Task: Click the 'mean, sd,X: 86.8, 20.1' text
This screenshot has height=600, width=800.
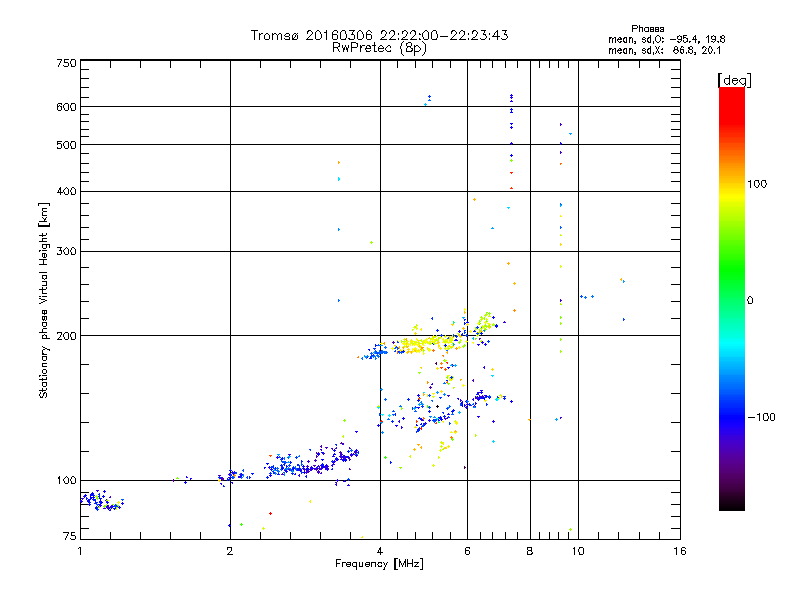Action: [x=664, y=50]
